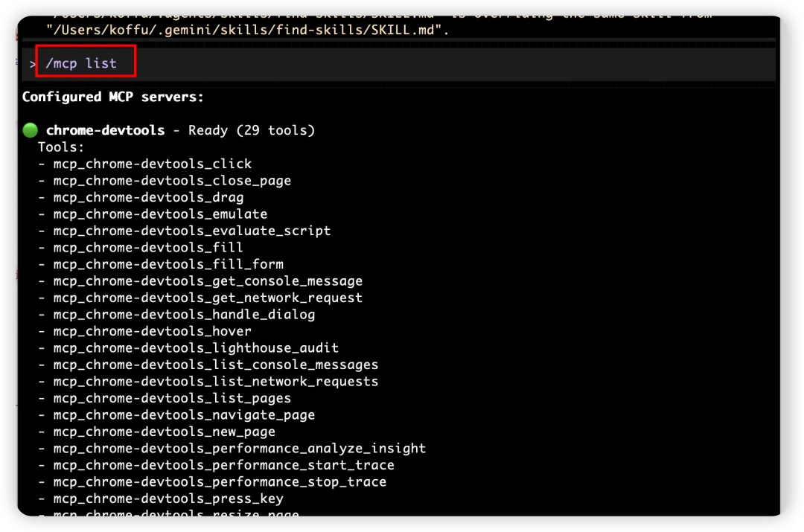The height and width of the screenshot is (532, 804).
Task: Select mcp_chrome-devtools_navigate_page line
Action: click(184, 415)
